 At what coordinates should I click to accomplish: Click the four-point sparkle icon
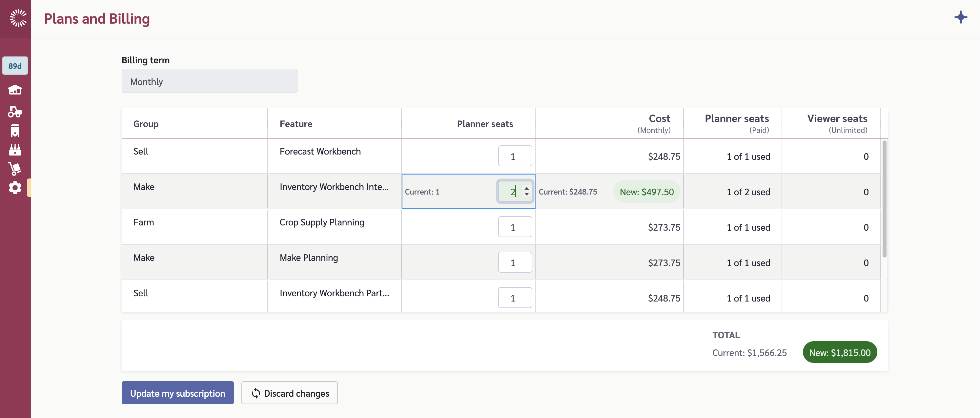click(961, 17)
